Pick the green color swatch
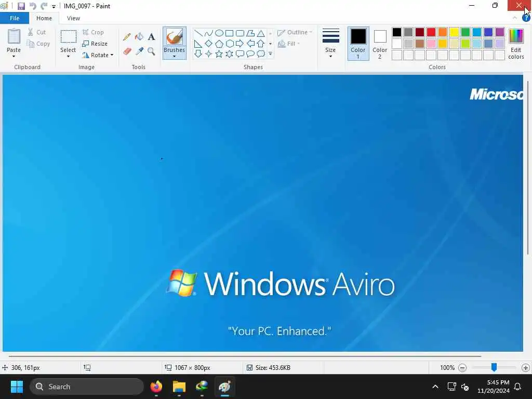 point(465,32)
